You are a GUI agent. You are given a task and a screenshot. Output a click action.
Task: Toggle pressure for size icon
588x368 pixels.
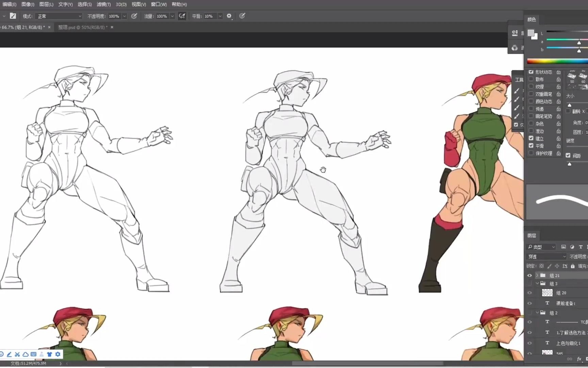tap(242, 16)
